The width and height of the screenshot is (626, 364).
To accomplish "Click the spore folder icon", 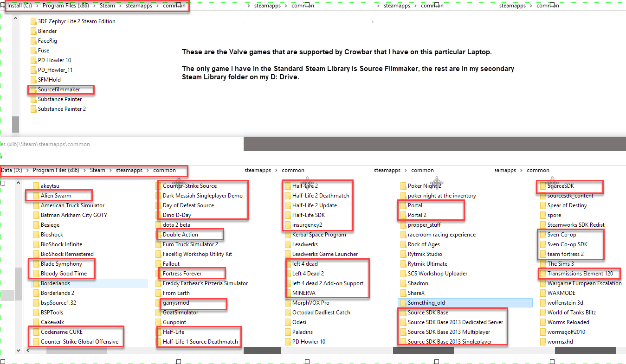I will (543, 215).
